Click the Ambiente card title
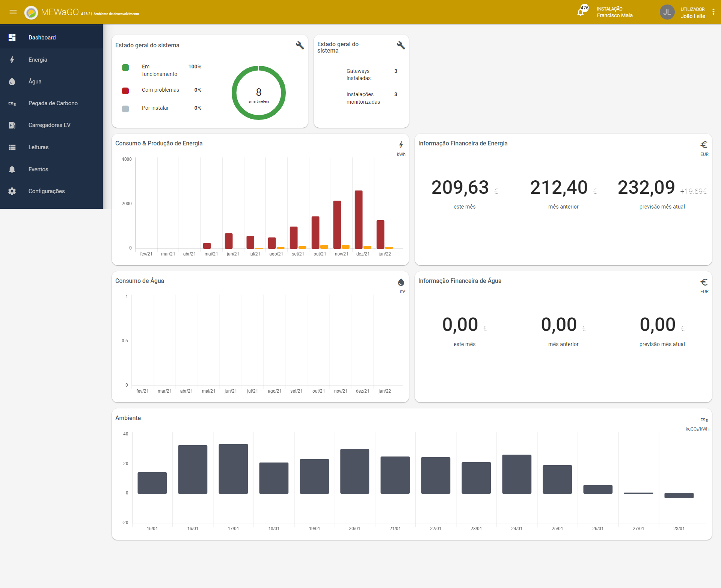Viewport: 721px width, 588px height. (128, 418)
